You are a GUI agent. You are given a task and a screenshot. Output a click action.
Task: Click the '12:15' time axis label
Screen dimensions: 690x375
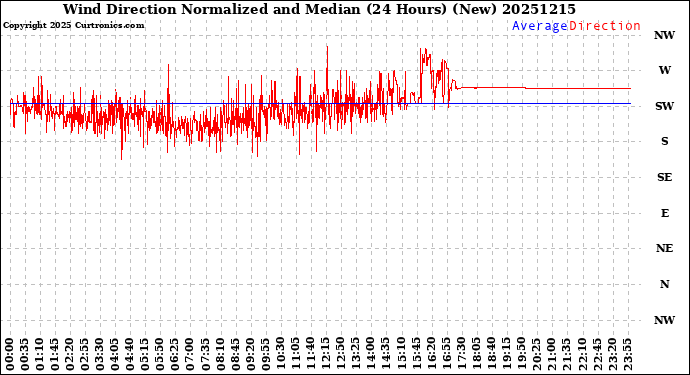[326, 355]
